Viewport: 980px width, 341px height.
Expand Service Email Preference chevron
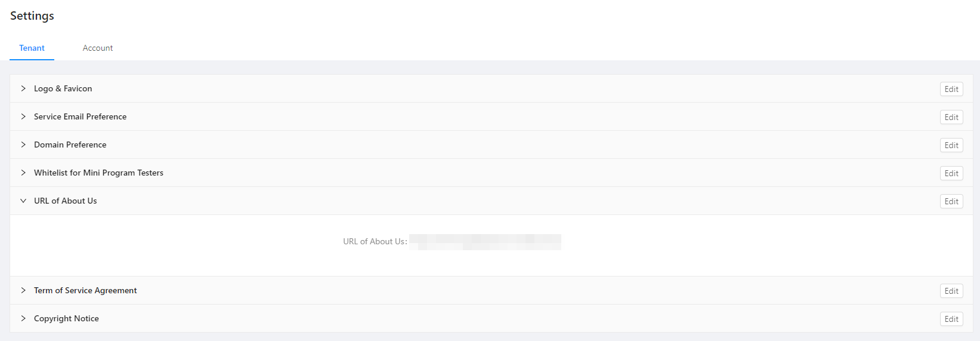pyautogui.click(x=23, y=116)
